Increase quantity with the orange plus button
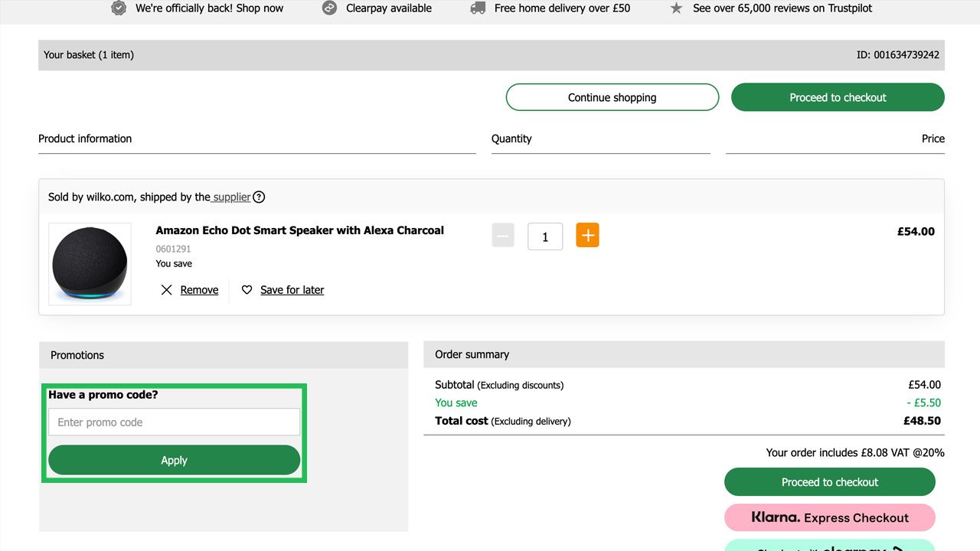This screenshot has height=551, width=980. click(x=587, y=236)
